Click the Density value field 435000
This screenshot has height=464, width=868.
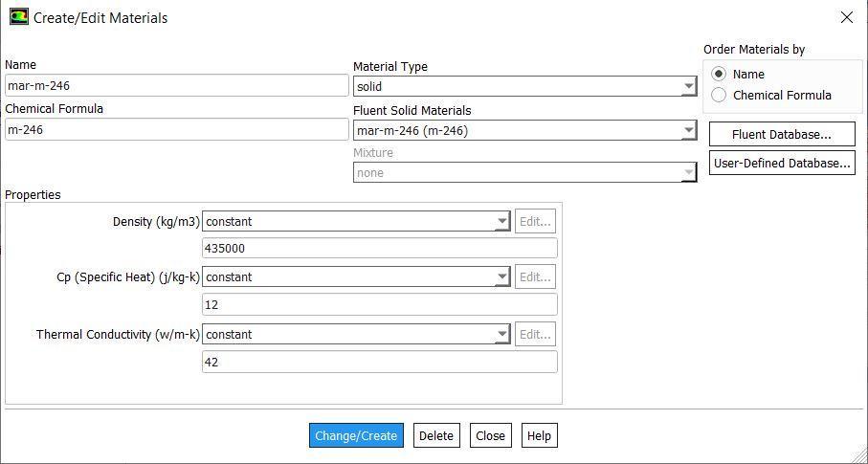coord(380,249)
